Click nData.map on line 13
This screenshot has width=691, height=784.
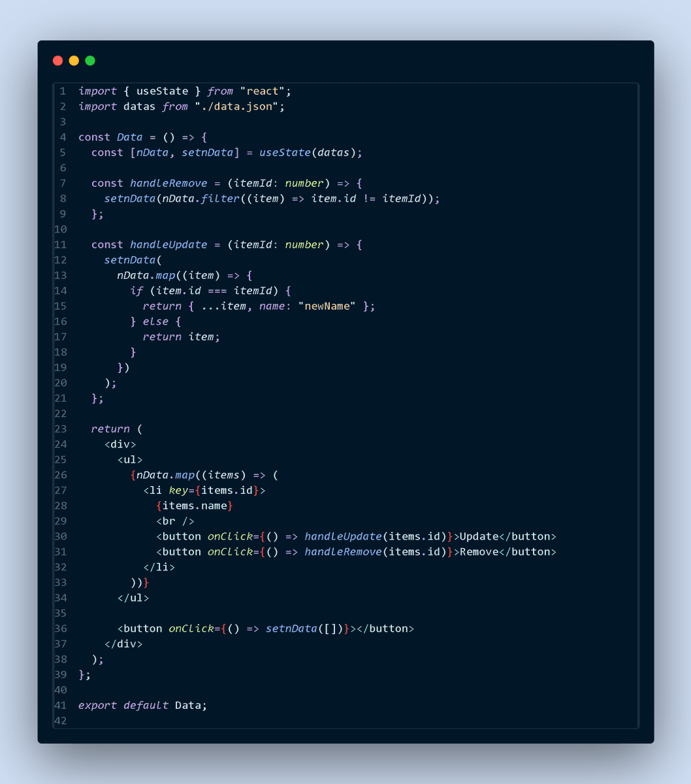pyautogui.click(x=146, y=275)
